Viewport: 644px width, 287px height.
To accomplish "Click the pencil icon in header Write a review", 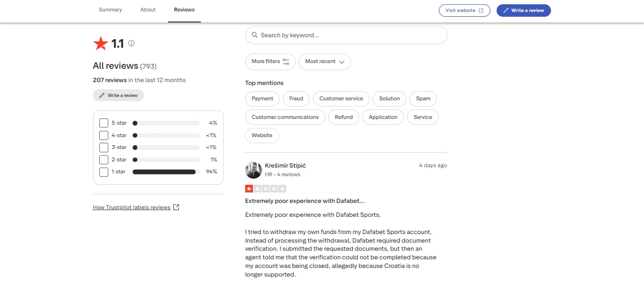I will (506, 11).
